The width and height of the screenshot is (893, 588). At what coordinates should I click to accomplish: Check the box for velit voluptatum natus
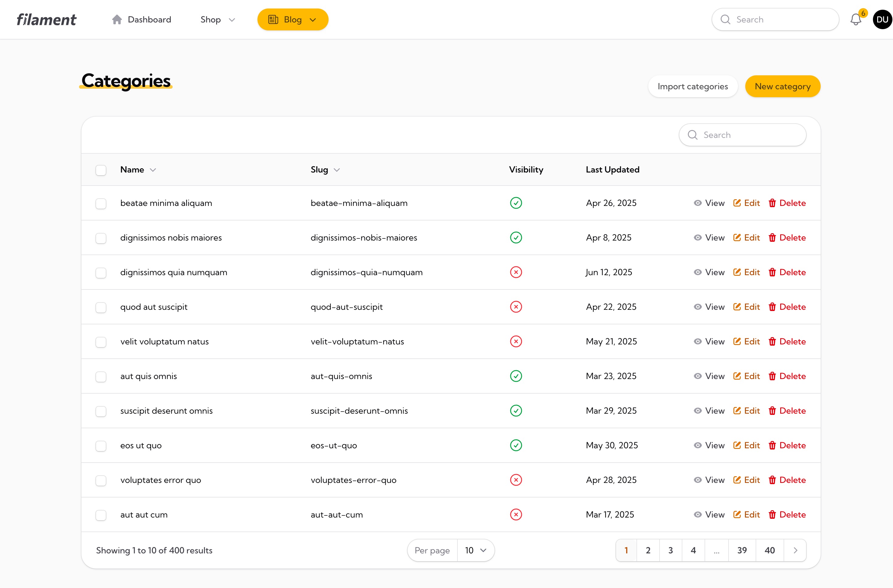click(101, 342)
